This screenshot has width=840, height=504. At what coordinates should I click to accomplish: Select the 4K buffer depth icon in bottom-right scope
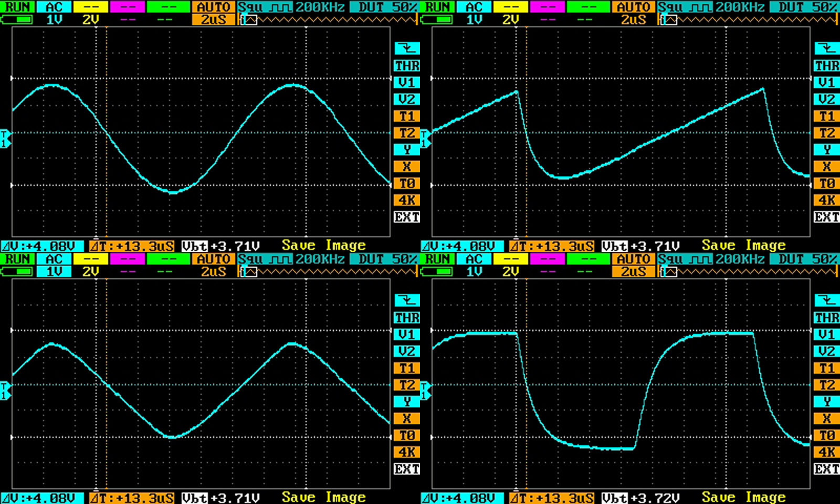point(827,452)
